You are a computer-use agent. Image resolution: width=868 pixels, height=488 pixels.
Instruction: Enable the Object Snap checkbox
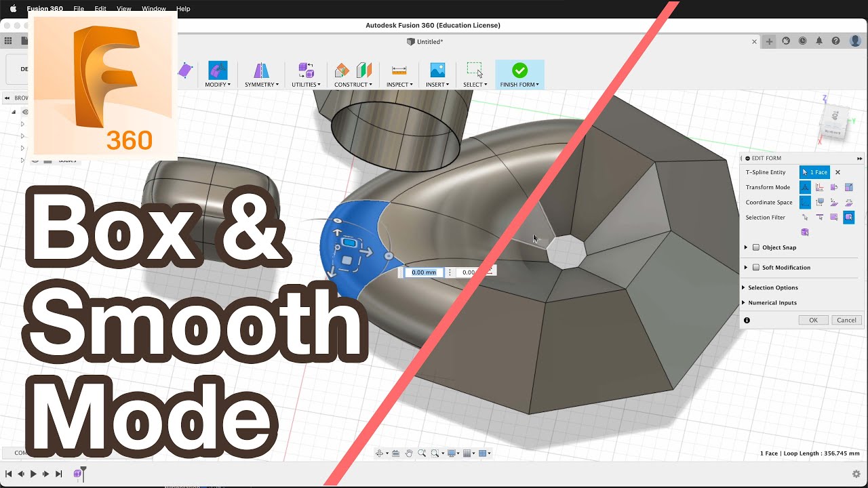click(x=756, y=247)
